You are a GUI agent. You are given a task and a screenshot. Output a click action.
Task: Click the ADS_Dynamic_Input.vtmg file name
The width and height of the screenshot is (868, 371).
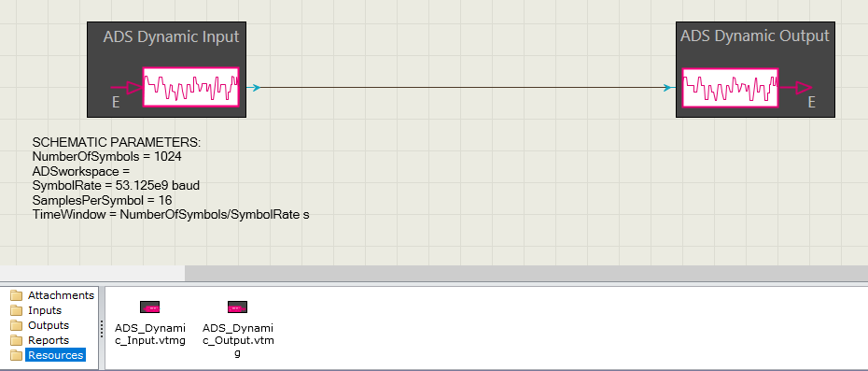point(150,335)
